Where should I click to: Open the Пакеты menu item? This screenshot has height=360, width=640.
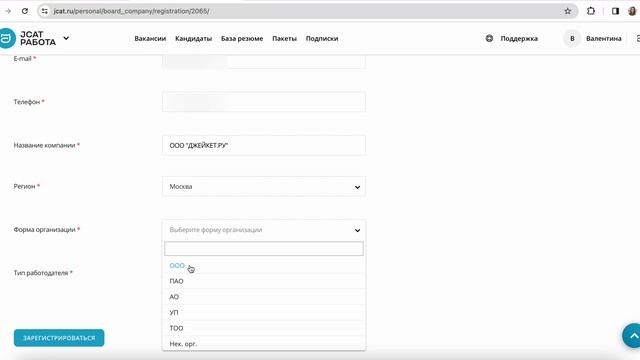(284, 38)
